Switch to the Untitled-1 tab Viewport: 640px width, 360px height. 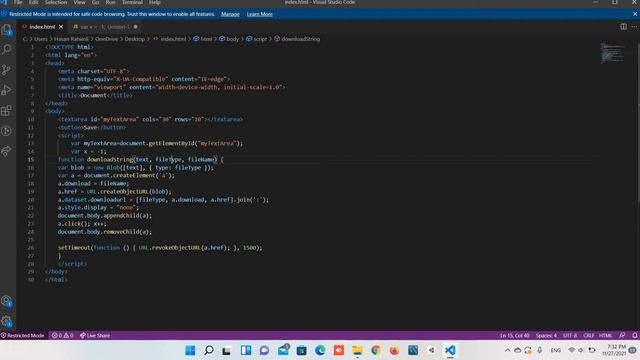[105, 27]
